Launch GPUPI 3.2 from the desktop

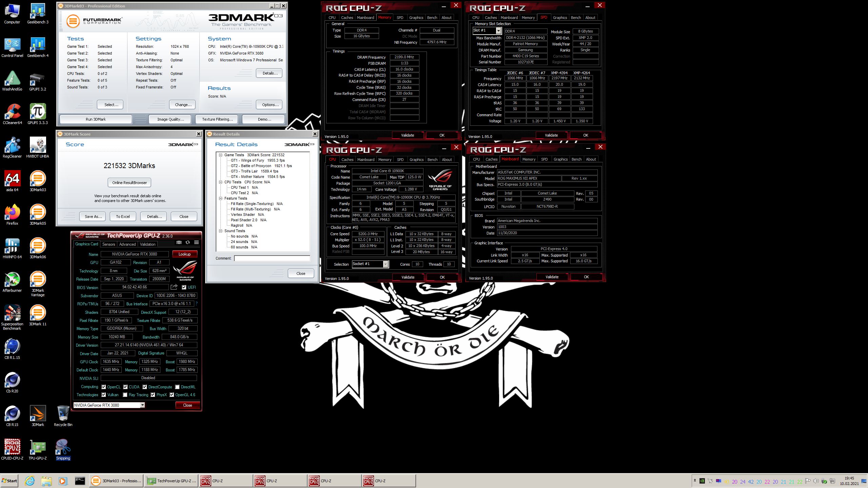point(38,81)
